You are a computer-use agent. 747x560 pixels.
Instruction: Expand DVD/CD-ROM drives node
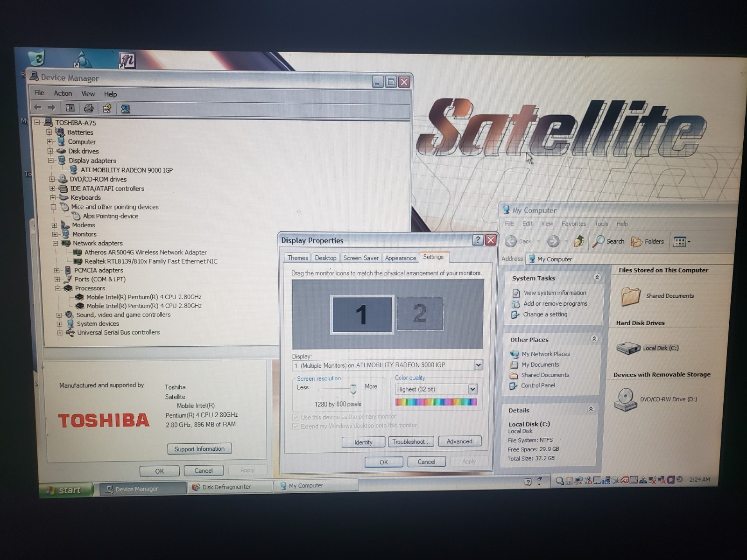52,179
